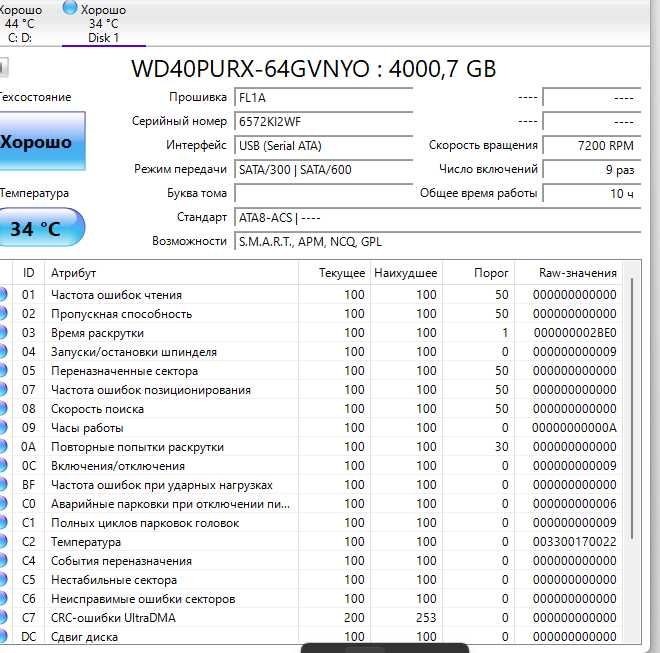The width and height of the screenshot is (660, 653).
Task: Select attribute Включения/отключения
Action: click(x=118, y=466)
